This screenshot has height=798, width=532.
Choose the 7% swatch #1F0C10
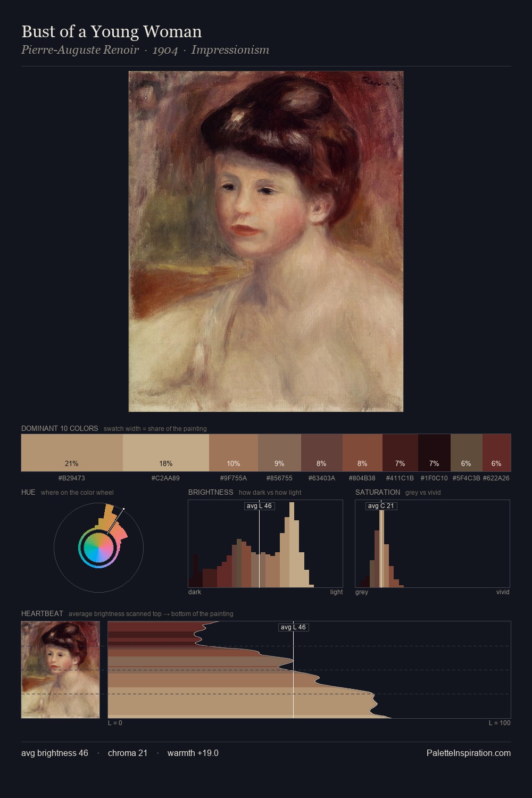tap(434, 453)
